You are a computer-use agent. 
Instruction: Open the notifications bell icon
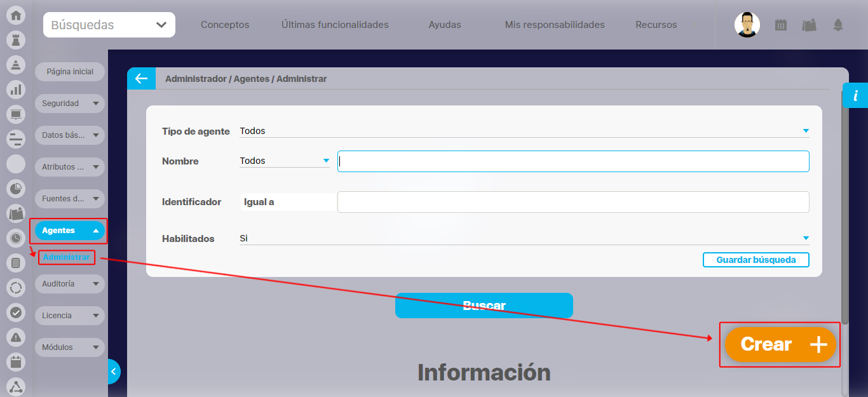[x=837, y=25]
